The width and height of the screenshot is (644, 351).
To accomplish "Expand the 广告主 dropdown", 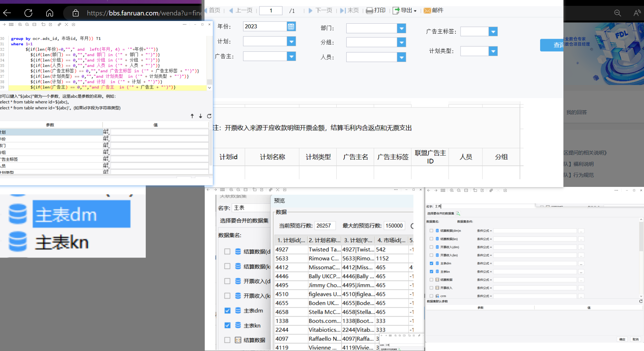I will coord(291,56).
